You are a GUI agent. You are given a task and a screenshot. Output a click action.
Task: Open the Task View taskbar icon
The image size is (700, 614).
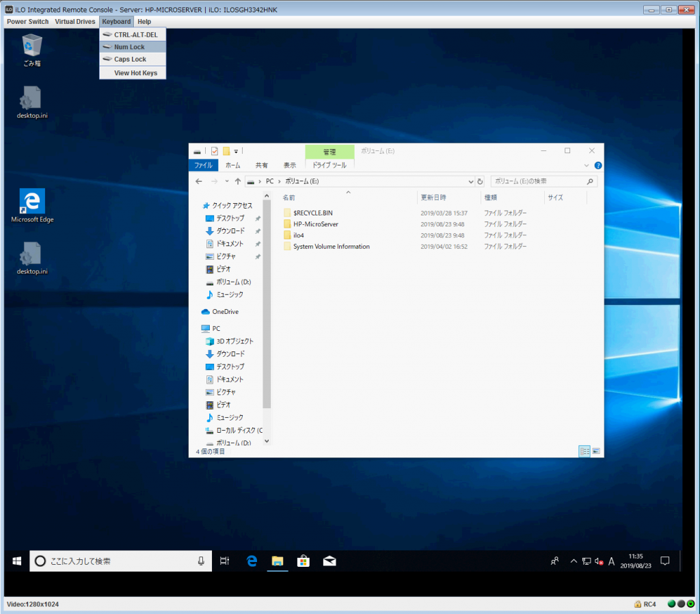pos(224,561)
